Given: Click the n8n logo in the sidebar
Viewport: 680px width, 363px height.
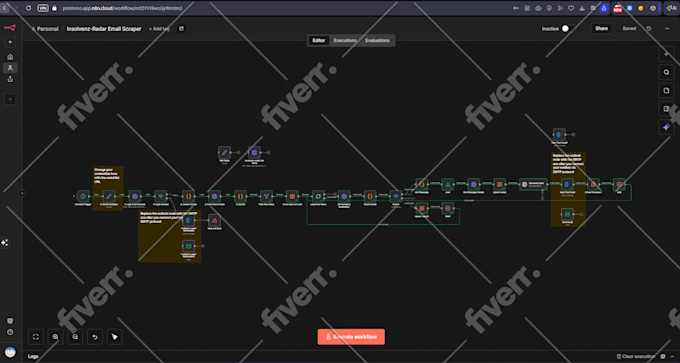Looking at the screenshot, I should [x=10, y=28].
